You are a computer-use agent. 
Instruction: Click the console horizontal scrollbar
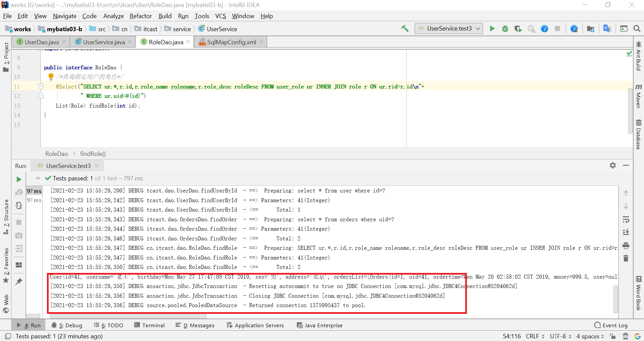[127, 316]
